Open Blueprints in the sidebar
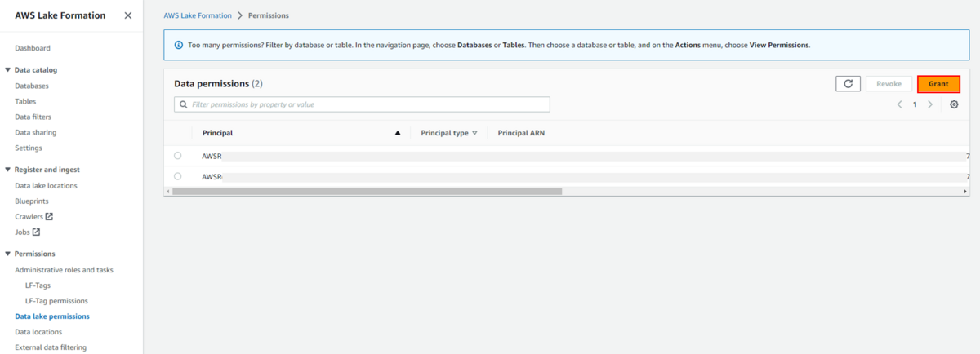This screenshot has height=354, width=980. pos(32,201)
